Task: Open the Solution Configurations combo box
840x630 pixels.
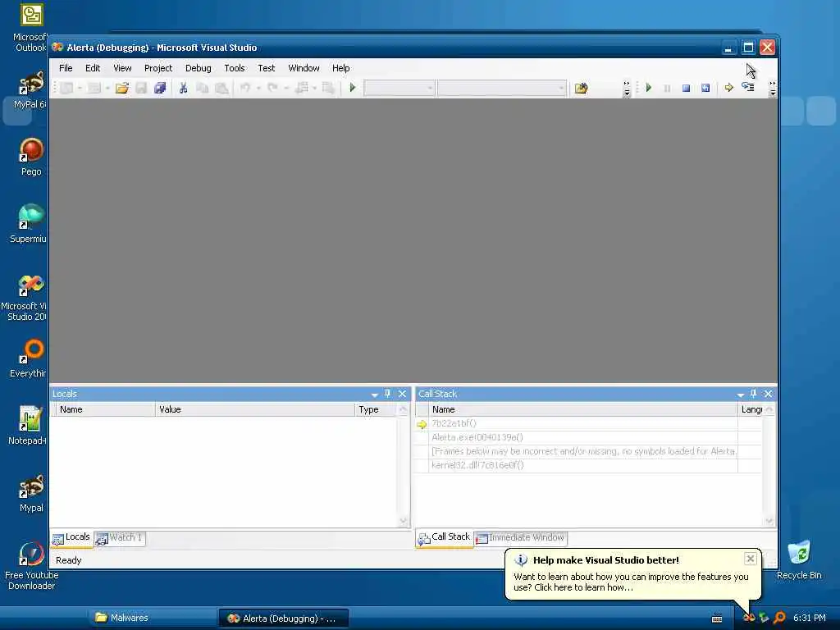Action: (399, 88)
